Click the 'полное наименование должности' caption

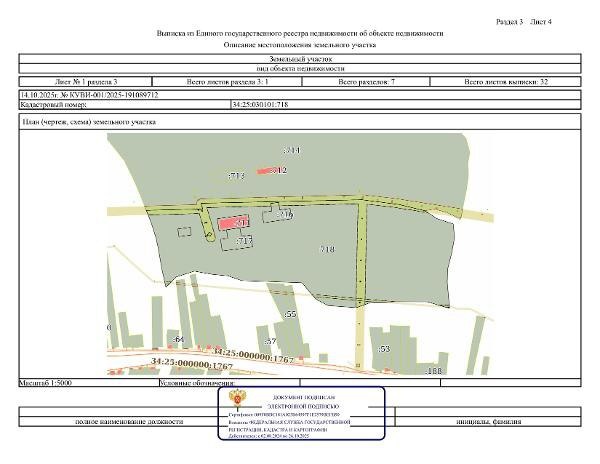point(129,422)
